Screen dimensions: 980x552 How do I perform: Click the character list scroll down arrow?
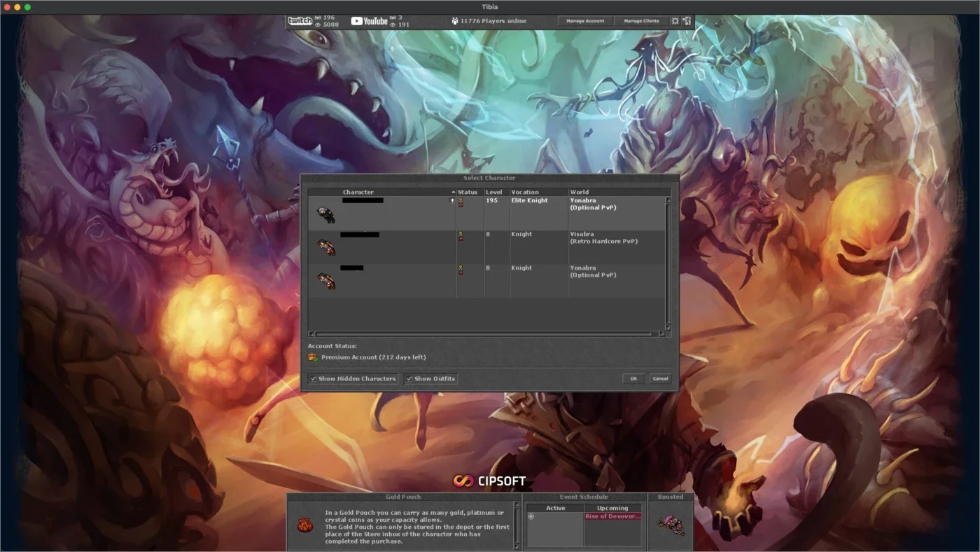point(668,327)
